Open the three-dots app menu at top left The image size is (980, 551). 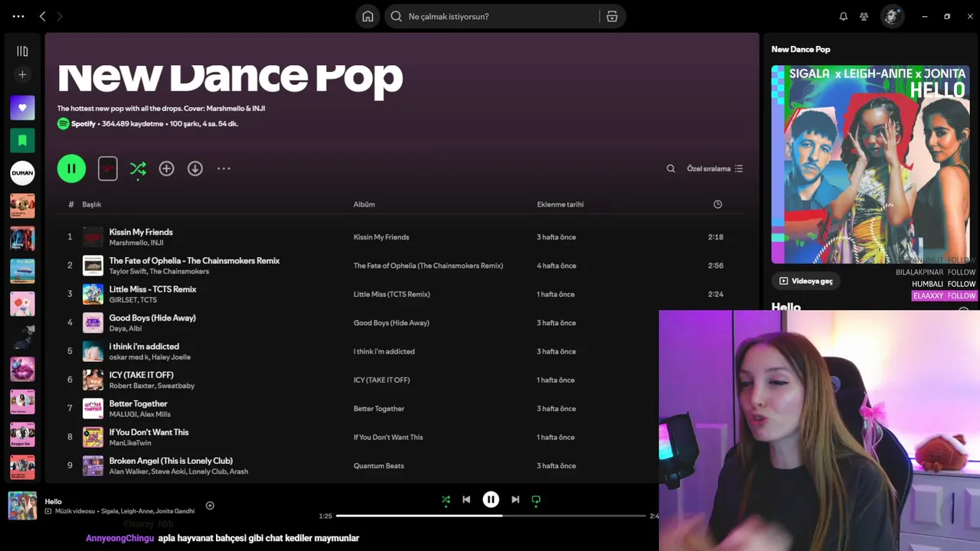click(x=18, y=16)
